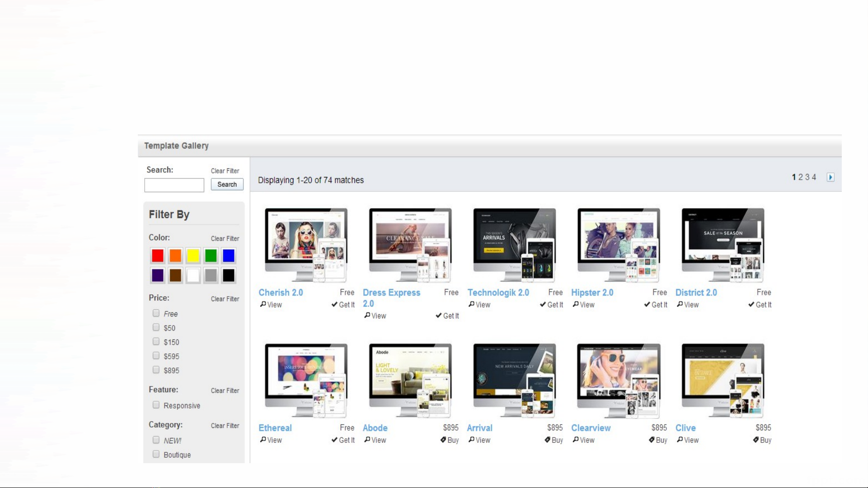The image size is (868, 488).
Task: Check the Free price filter
Action: [x=156, y=313]
